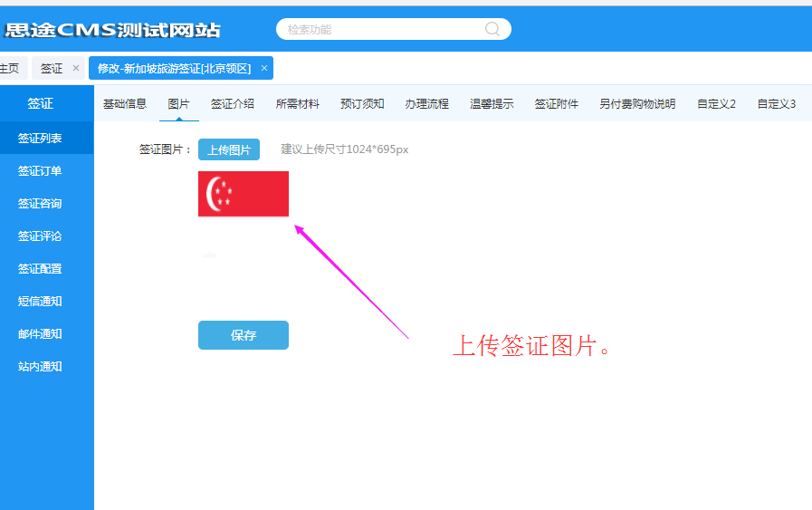Viewport: 812px width, 510px height.
Task: Close the 修改-新加坡旅游签证 tab
Action: pyautogui.click(x=263, y=69)
